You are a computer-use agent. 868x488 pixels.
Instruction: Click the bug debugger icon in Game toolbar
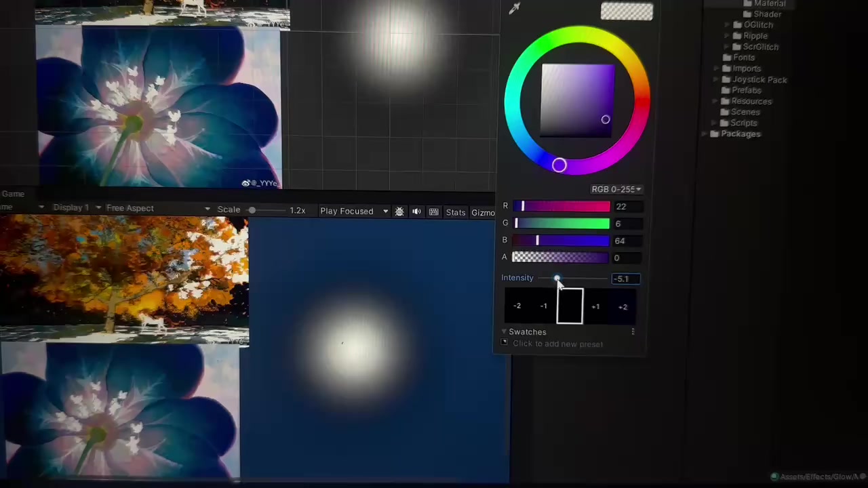(399, 211)
